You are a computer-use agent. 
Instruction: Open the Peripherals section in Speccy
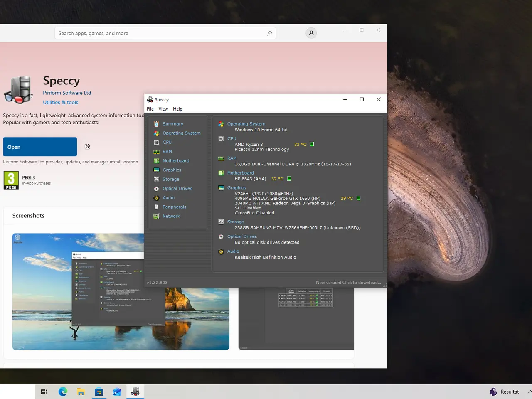pyautogui.click(x=174, y=207)
